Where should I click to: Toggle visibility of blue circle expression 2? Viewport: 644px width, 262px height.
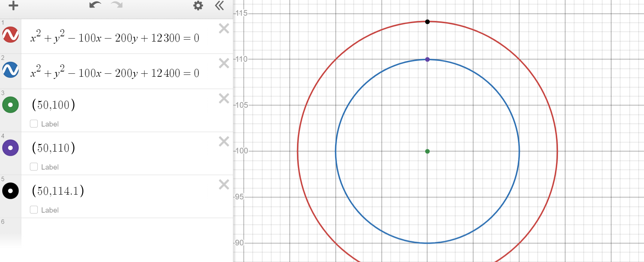click(10, 70)
